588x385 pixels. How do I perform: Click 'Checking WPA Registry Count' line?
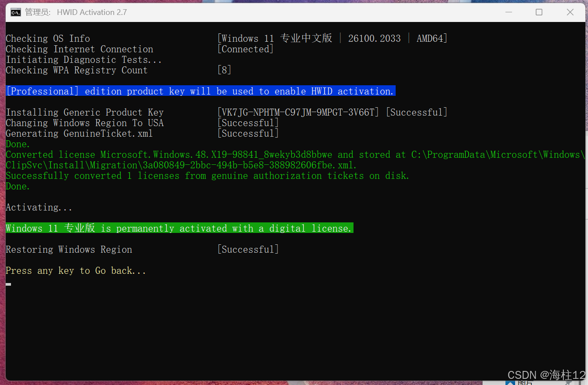[77, 70]
